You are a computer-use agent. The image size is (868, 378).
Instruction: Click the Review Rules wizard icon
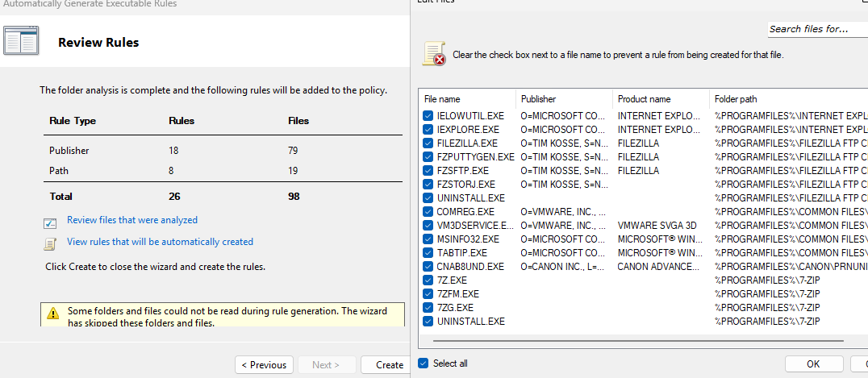pos(21,41)
